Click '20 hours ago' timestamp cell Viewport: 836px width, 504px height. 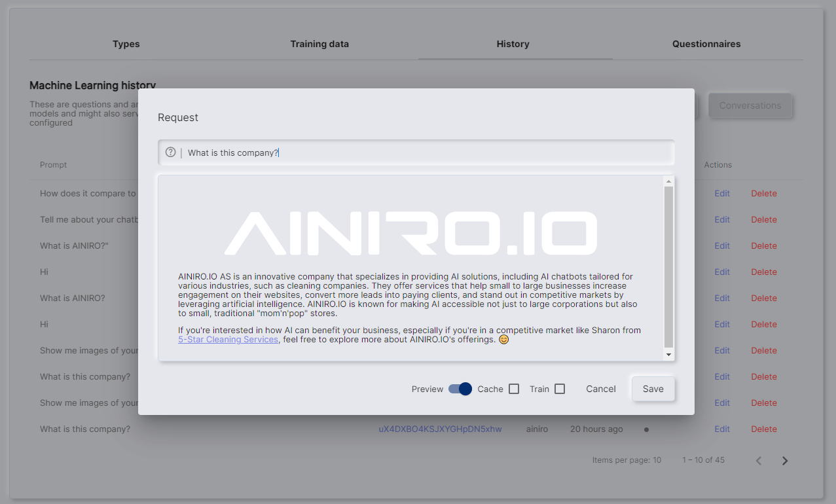(596, 429)
